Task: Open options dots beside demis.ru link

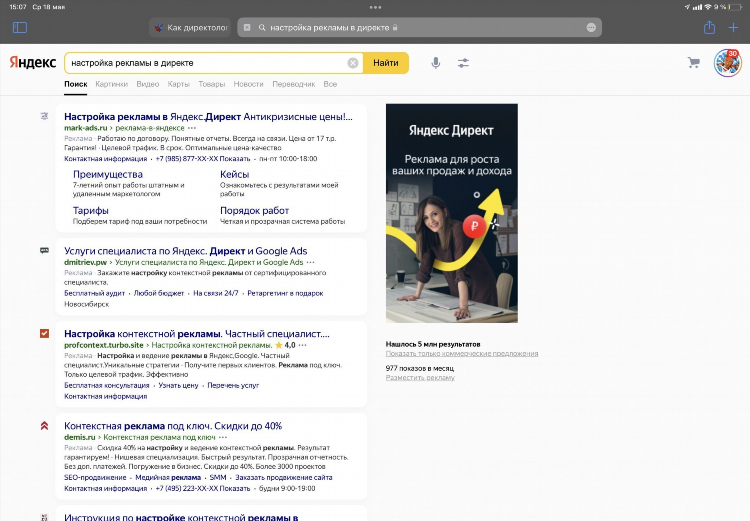Action: pos(223,438)
